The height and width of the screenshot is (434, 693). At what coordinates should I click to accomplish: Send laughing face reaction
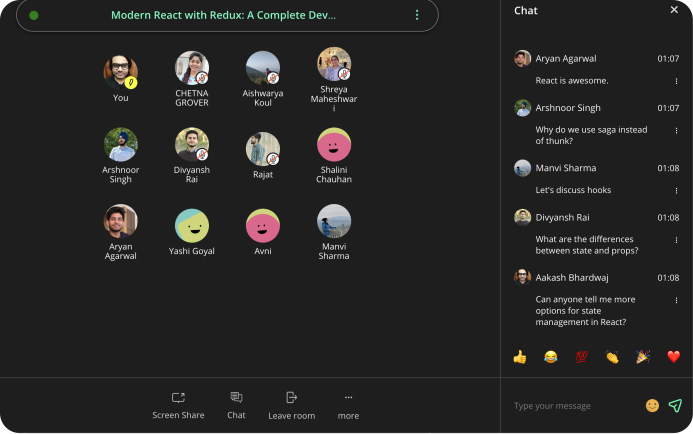tap(550, 357)
